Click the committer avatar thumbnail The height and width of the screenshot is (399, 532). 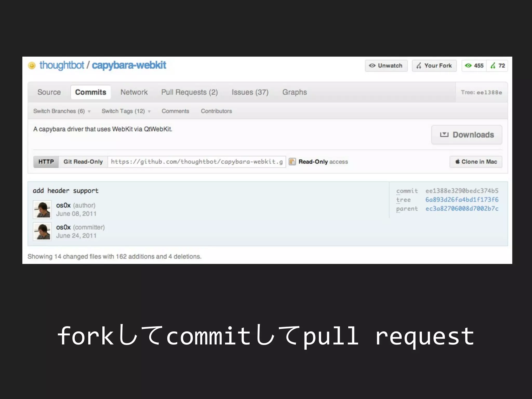click(x=42, y=231)
